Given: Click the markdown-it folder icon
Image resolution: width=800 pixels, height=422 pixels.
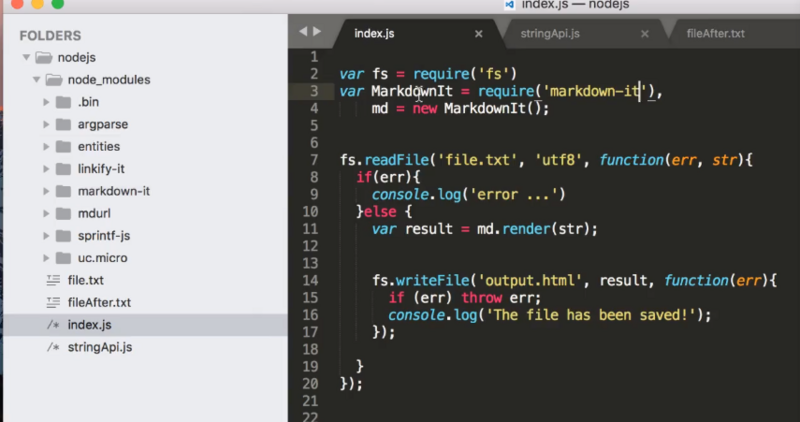Looking at the screenshot, I should [x=63, y=191].
